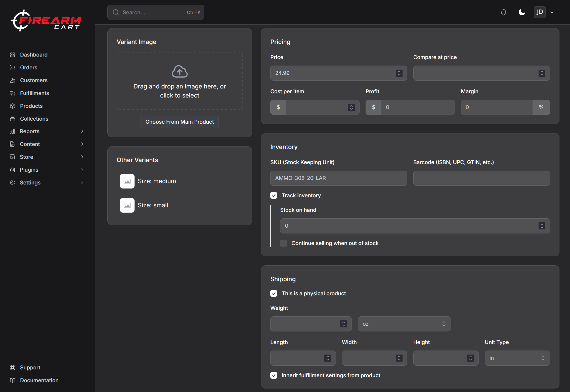The height and width of the screenshot is (392, 570).
Task: Click the Settings gear icon
Action: pos(12,183)
